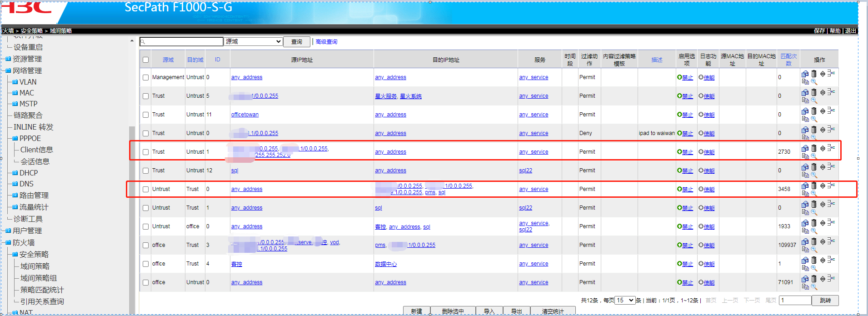Move the office to Trust policy ID 4
The image size is (868, 316).
click(823, 260)
